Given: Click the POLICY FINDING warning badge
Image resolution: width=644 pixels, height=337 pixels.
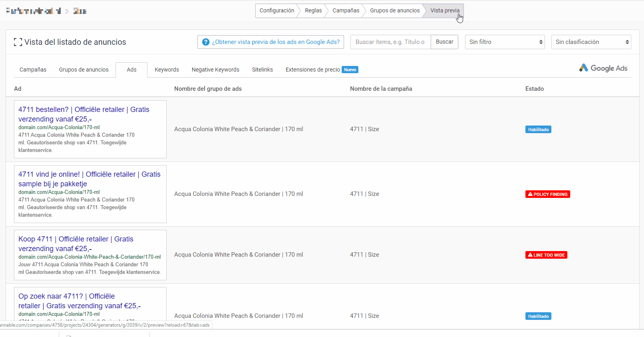Looking at the screenshot, I should (547, 194).
